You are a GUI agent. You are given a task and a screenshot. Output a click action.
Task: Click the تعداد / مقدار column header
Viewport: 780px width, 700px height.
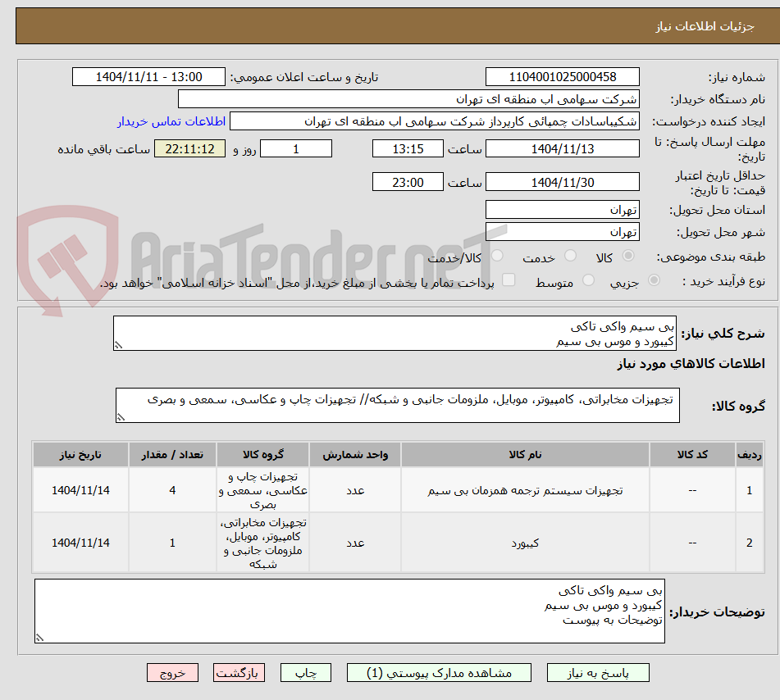pyautogui.click(x=172, y=454)
